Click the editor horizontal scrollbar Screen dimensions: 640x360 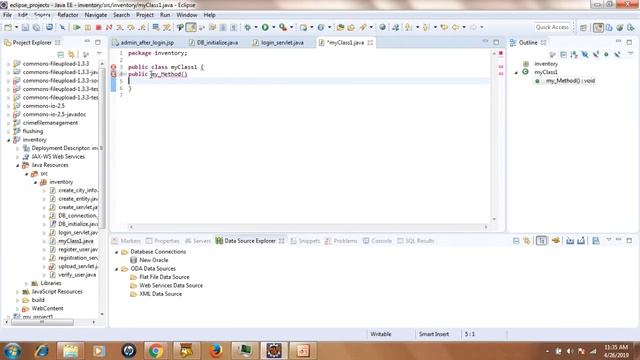[309, 227]
